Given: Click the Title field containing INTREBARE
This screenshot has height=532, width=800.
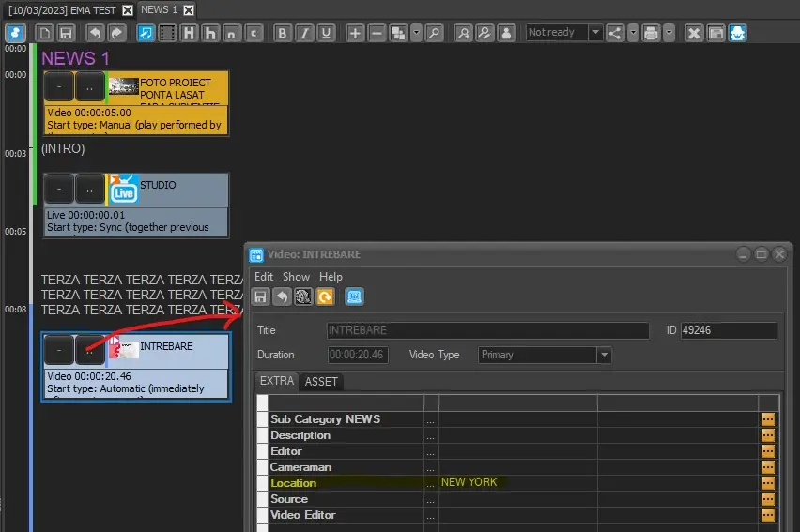Looking at the screenshot, I should (x=487, y=330).
